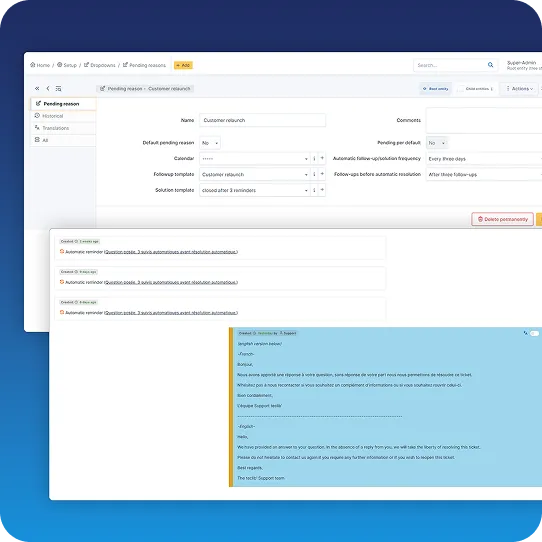542x542 pixels.
Task: Add a new Followup template with plus icon
Action: [x=322, y=174]
